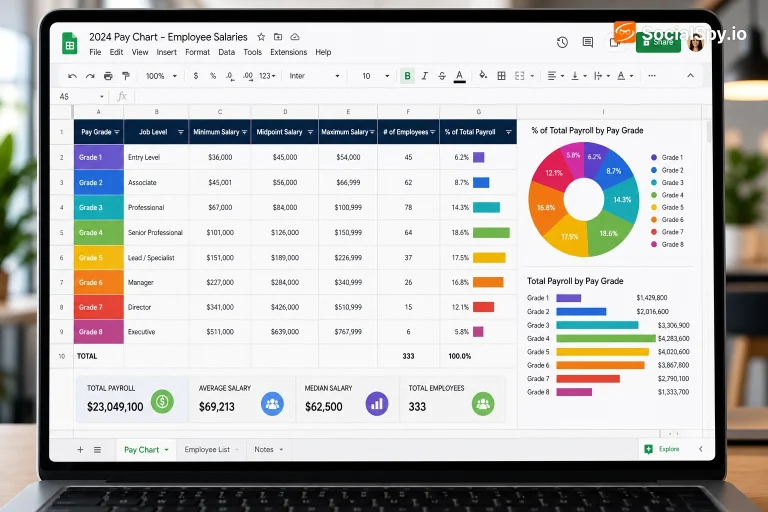Click the pie chart title text
The image size is (768, 512).
point(587,130)
